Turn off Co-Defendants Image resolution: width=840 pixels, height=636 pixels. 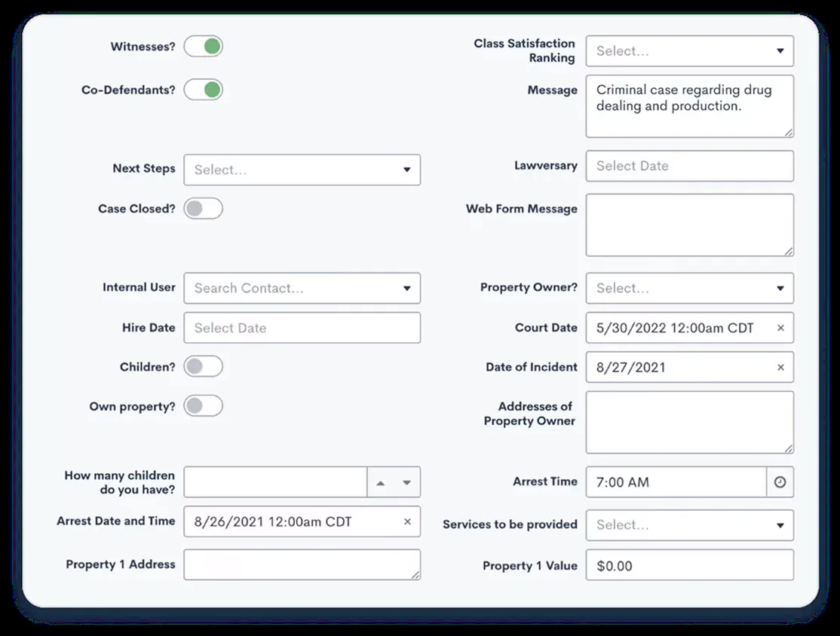[204, 90]
